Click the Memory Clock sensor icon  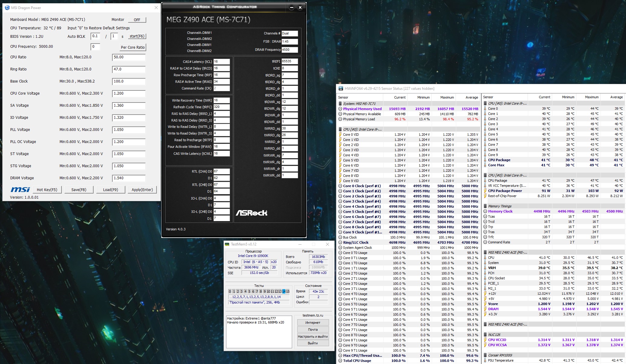(x=485, y=211)
